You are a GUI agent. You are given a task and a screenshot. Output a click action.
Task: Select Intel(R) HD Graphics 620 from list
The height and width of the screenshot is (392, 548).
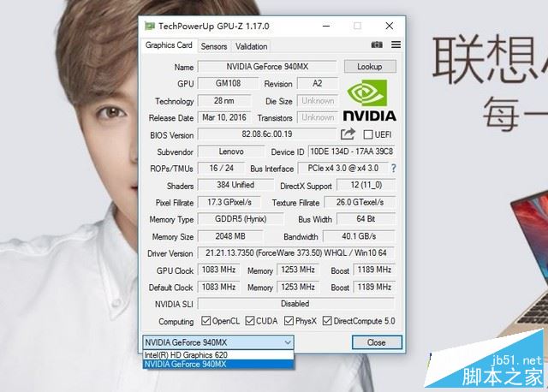click(x=218, y=355)
